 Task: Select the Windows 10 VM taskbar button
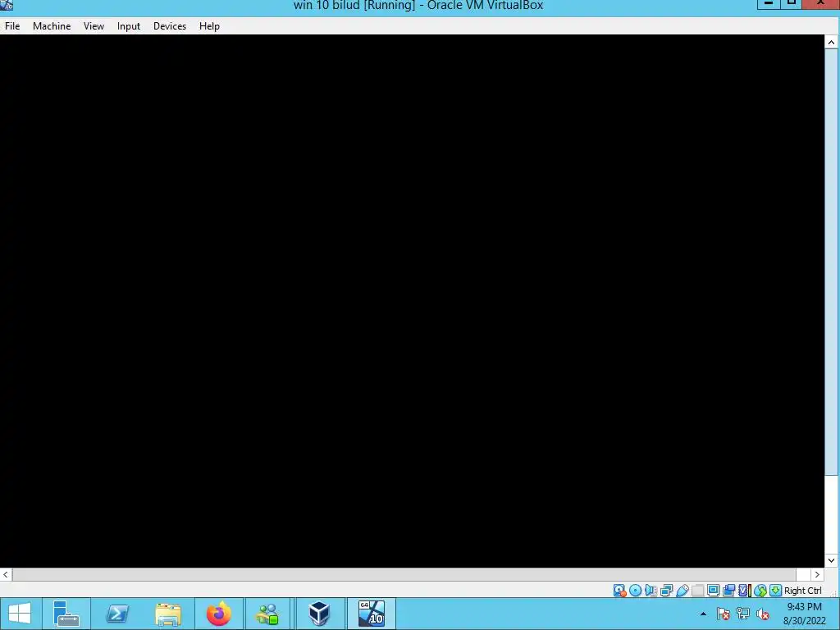372,614
